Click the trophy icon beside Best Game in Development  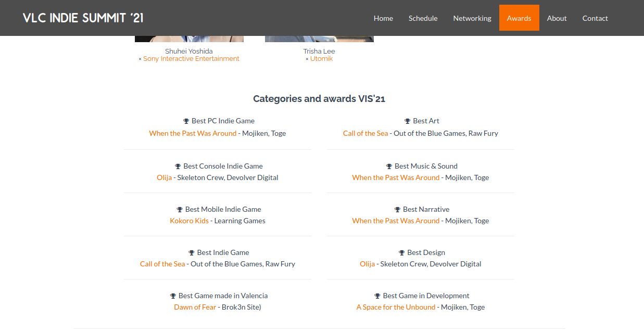tap(377, 296)
